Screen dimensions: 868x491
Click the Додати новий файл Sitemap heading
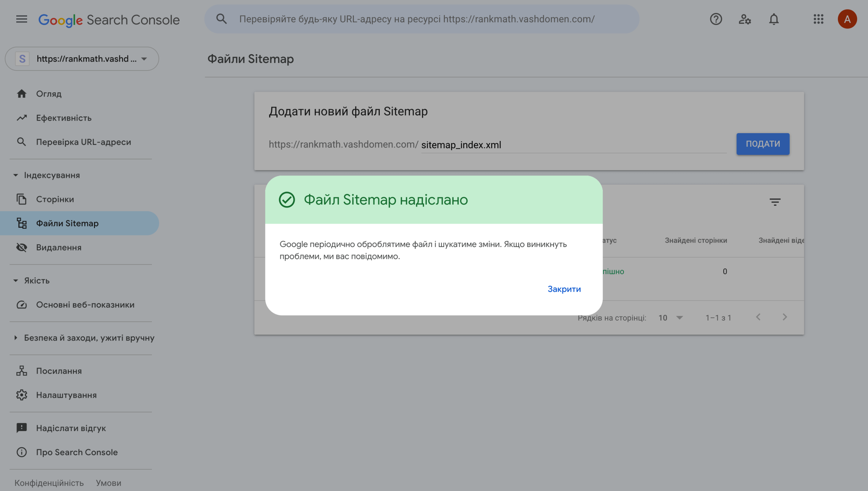(x=348, y=111)
